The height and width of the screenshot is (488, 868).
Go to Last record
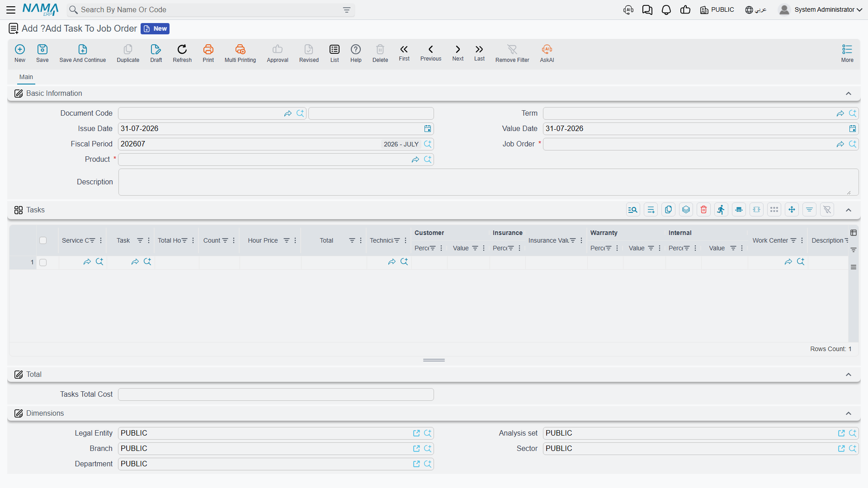point(479,53)
